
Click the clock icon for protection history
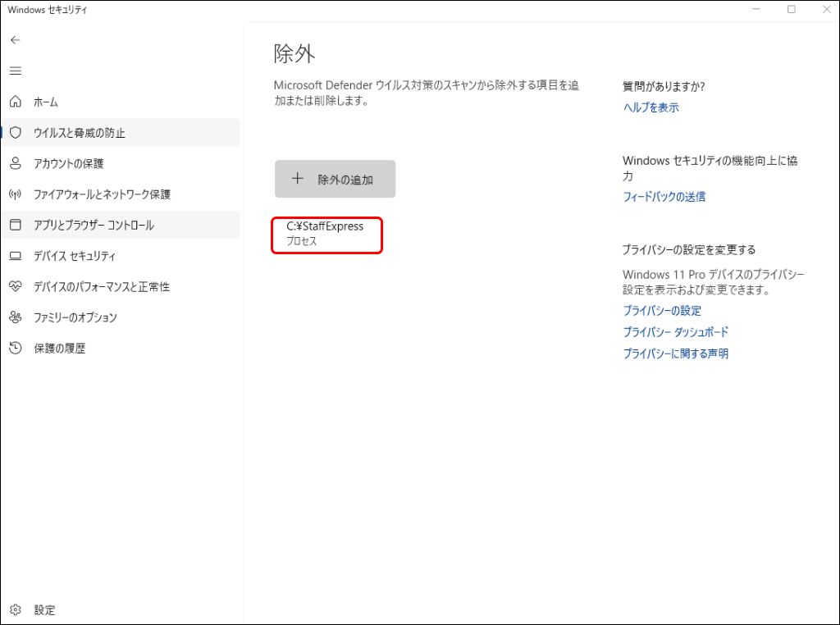point(16,348)
